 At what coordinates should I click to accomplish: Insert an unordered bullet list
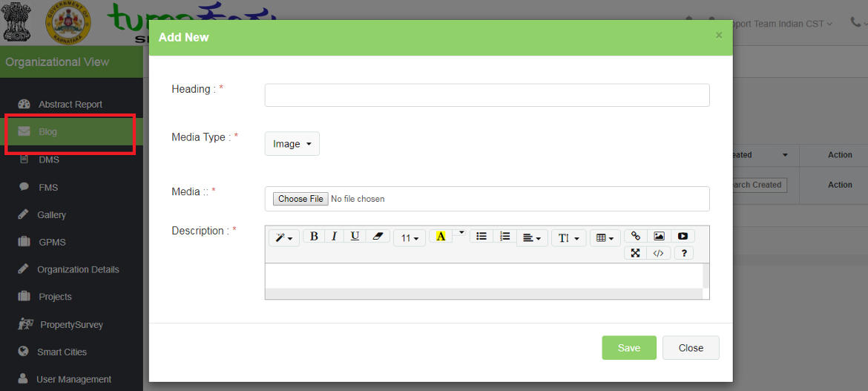click(481, 236)
